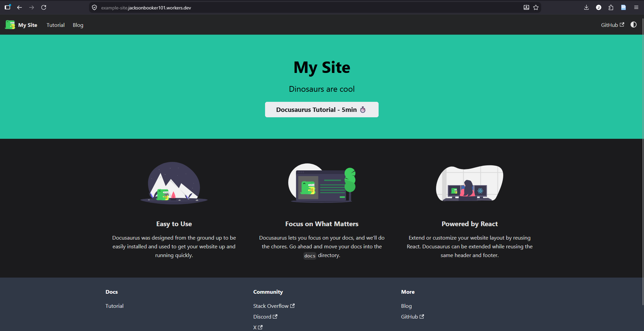This screenshot has width=644, height=331.
Task: Click the blue document extension icon
Action: click(x=624, y=7)
